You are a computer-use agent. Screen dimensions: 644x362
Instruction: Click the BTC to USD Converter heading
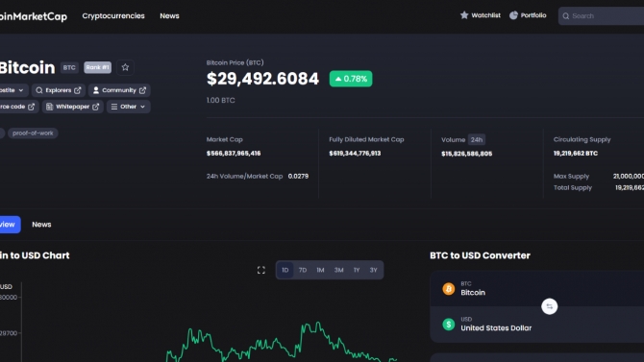481,255
